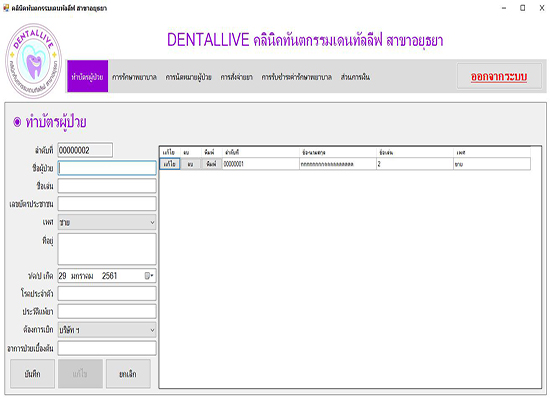The height and width of the screenshot is (400, 550).
Task: Click the ออกจากระบบ logout button
Action: click(x=499, y=76)
